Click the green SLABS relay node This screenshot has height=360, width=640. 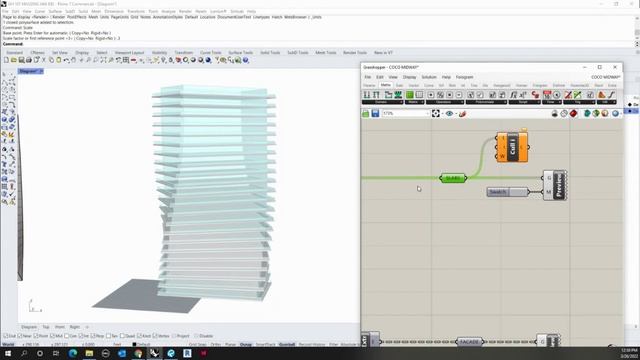click(453, 178)
